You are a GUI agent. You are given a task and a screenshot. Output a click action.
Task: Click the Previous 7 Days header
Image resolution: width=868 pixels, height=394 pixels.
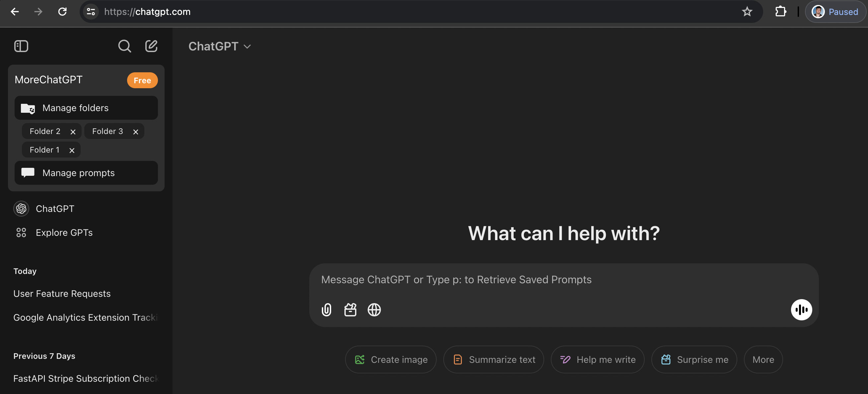(44, 356)
